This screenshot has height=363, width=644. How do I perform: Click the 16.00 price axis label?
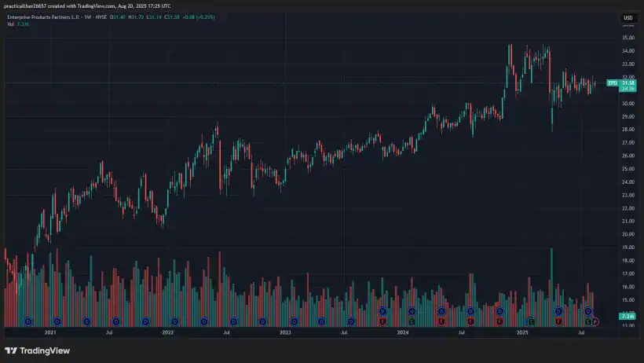pyautogui.click(x=628, y=287)
